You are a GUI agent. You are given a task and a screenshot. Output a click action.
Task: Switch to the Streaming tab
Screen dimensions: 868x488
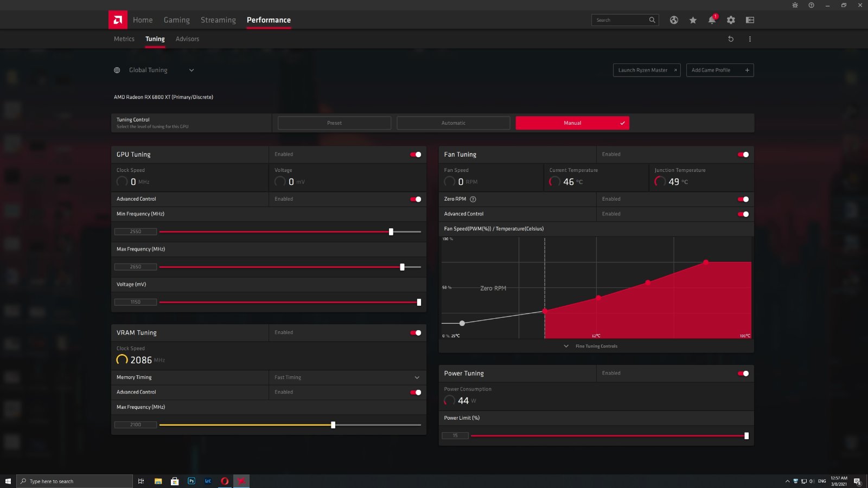pyautogui.click(x=218, y=20)
